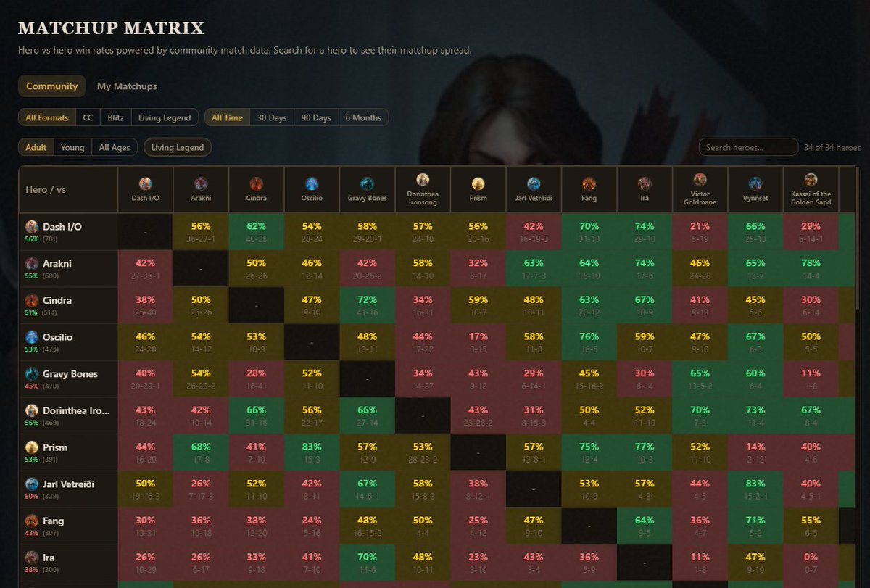Click Dash I/O column header portrait
Image resolution: width=870 pixels, height=588 pixels.
[x=146, y=183]
